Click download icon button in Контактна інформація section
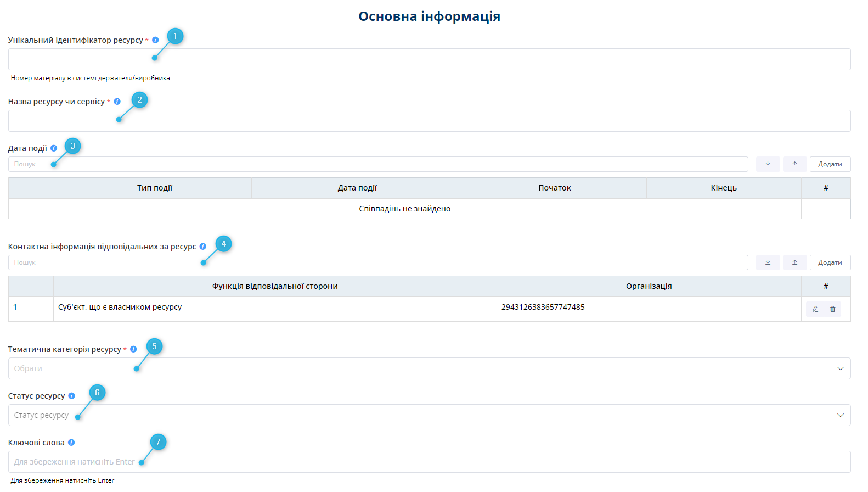This screenshot has height=492, width=868. [768, 262]
